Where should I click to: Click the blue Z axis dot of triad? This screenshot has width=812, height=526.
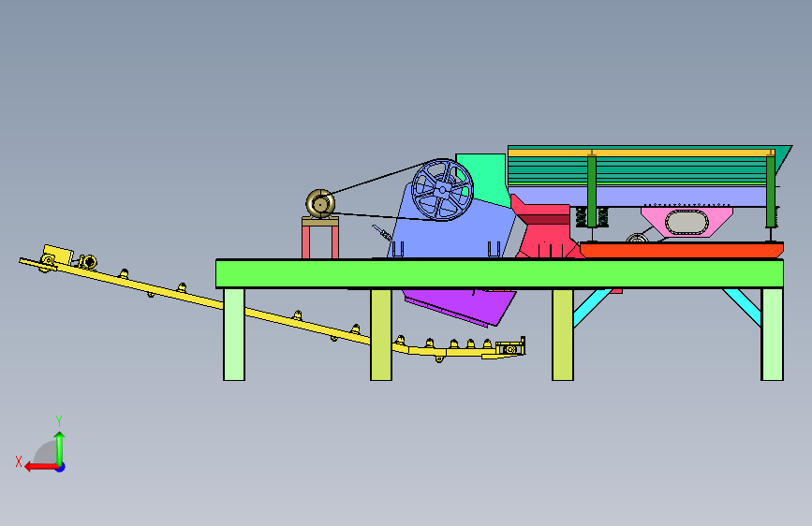tap(61, 467)
